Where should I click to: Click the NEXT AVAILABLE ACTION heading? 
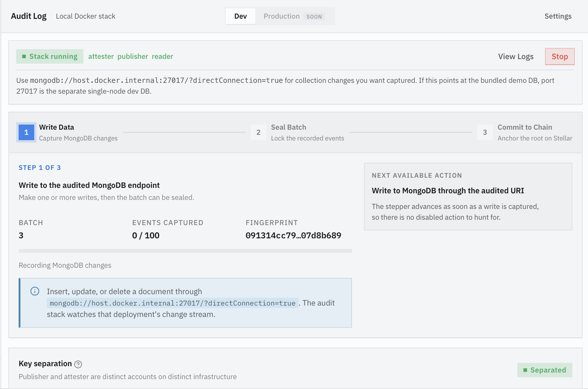(417, 176)
